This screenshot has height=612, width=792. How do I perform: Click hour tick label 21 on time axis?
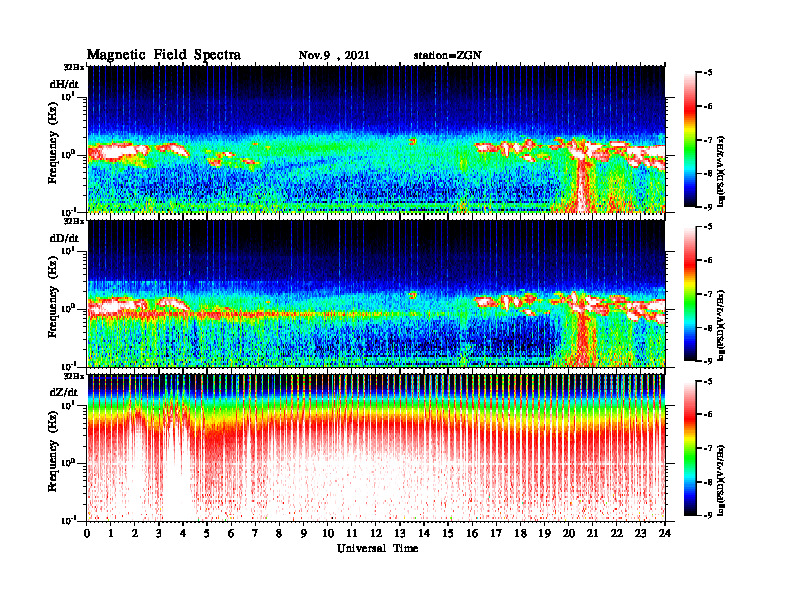592,533
